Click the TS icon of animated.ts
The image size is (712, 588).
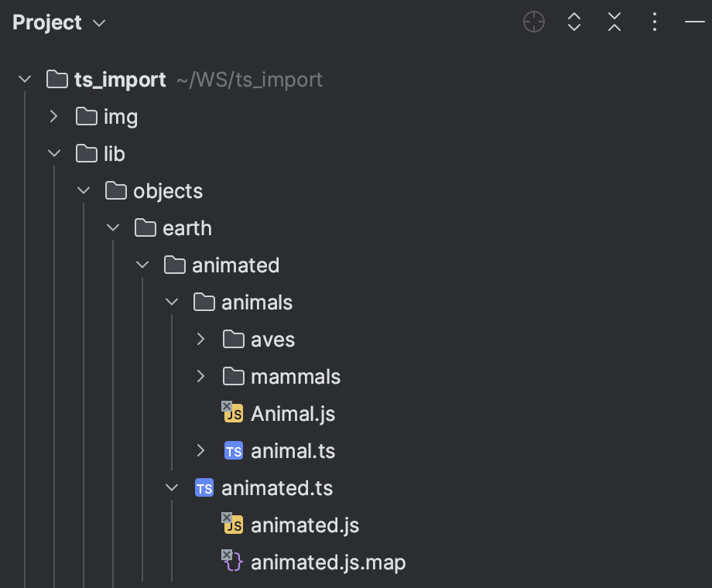pyautogui.click(x=204, y=487)
